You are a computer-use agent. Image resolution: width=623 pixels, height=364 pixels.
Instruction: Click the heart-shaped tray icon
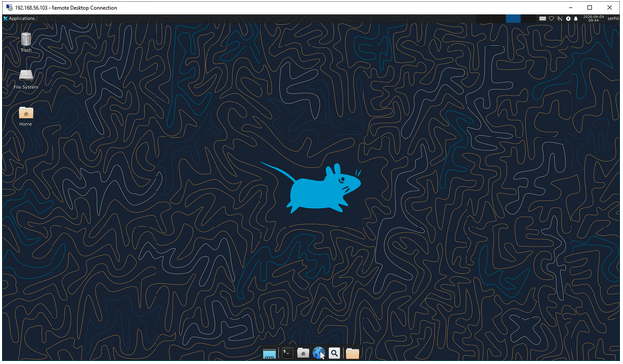click(551, 18)
